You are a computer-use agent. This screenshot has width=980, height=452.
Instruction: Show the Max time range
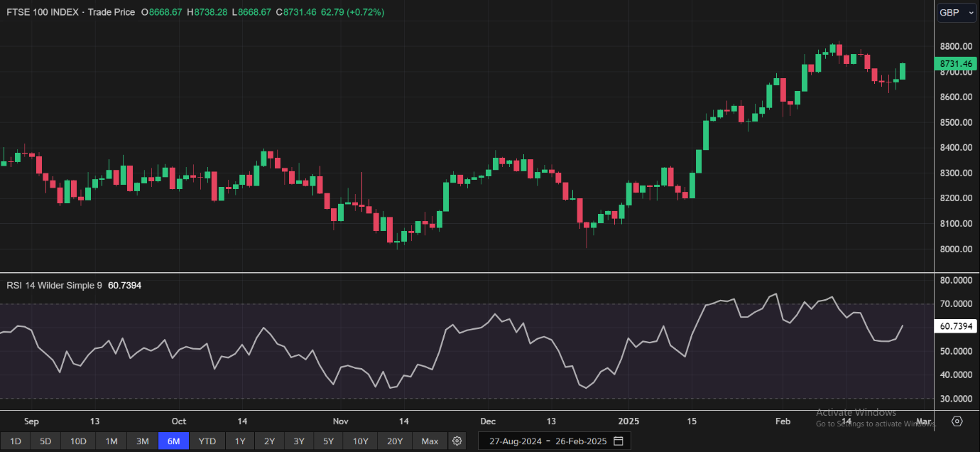(x=430, y=441)
